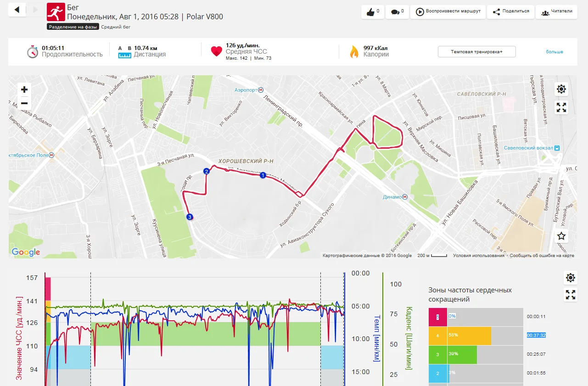This screenshot has height=386, width=588.
Task: Click the Темповая тренировка+ button
Action: pos(476,52)
